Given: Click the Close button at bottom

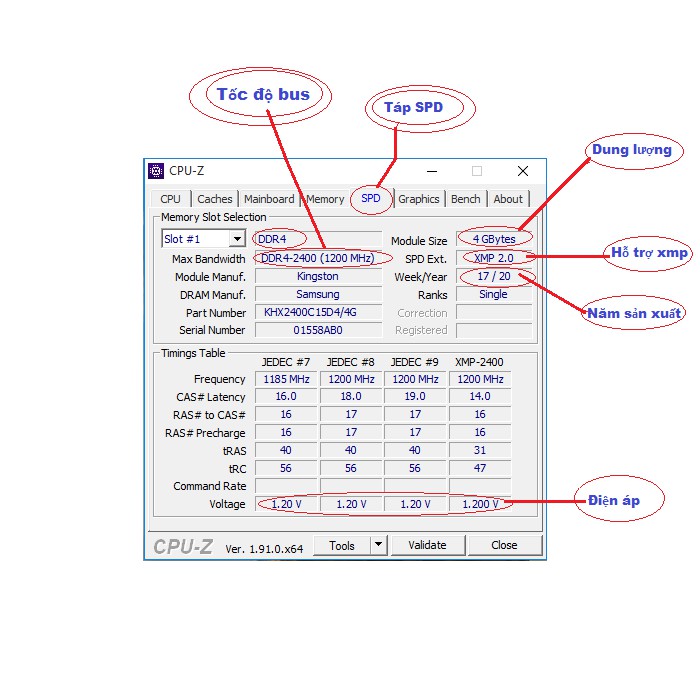Looking at the screenshot, I should [x=504, y=545].
